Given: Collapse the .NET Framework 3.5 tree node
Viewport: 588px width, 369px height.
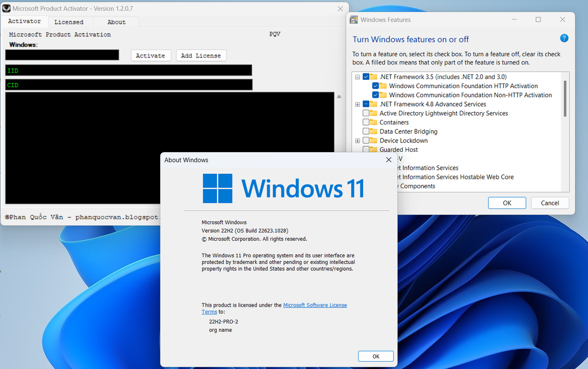Looking at the screenshot, I should [357, 77].
